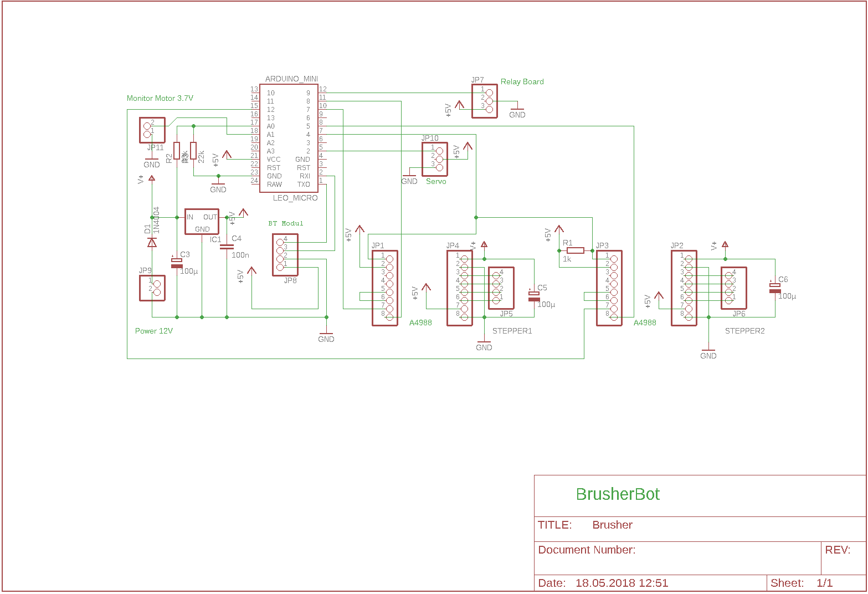
Task: Click the A4988 label beside JP3
Action: point(644,322)
